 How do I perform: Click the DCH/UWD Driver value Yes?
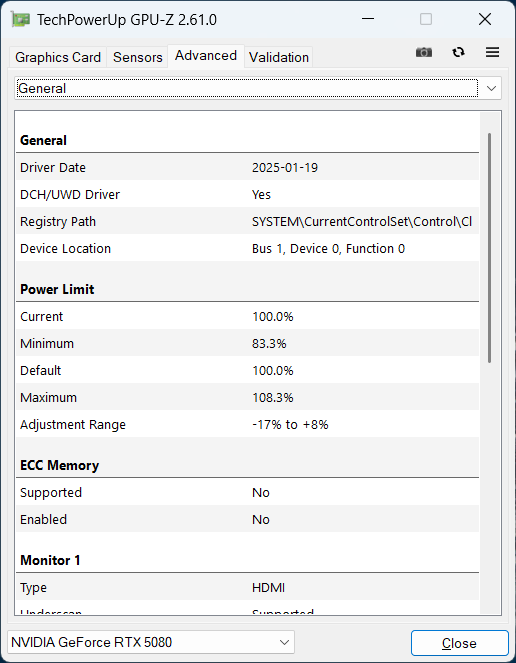(261, 195)
